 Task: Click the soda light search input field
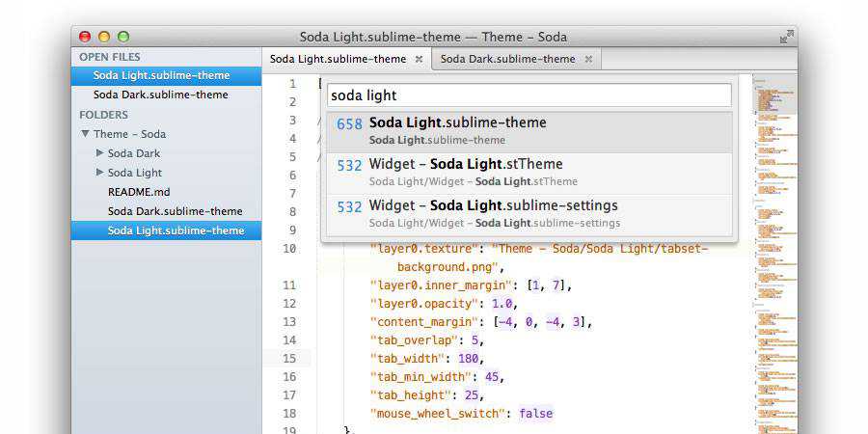coord(529,95)
